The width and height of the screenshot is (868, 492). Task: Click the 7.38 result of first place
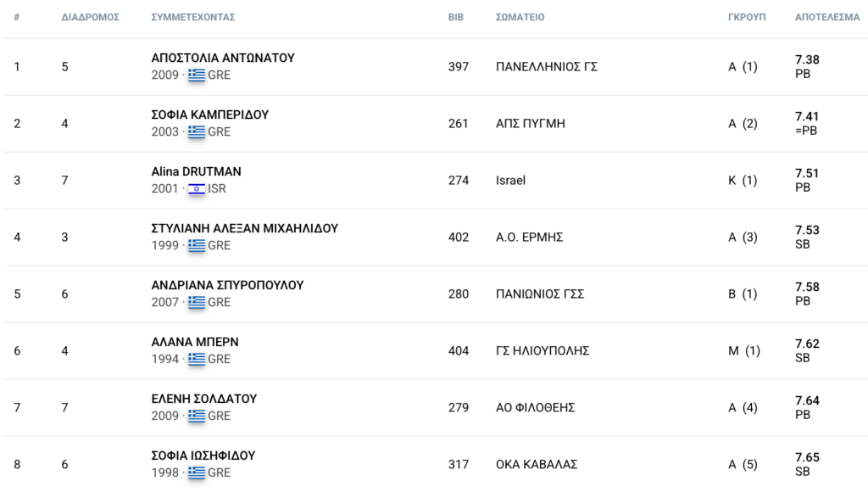click(x=807, y=60)
